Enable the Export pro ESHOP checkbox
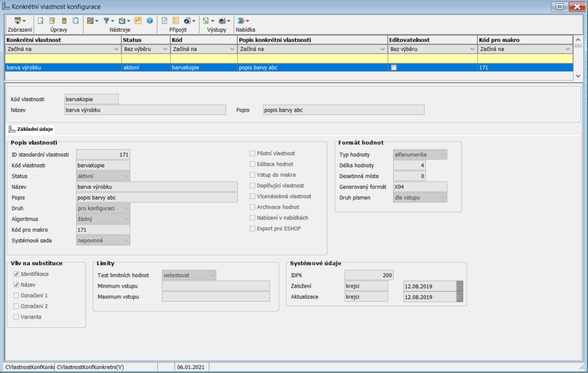The height and width of the screenshot is (373, 588). pyautogui.click(x=252, y=229)
